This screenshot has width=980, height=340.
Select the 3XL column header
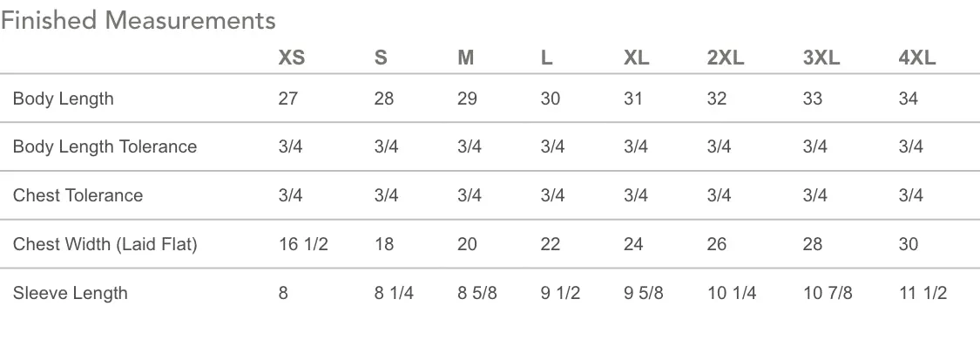821,58
